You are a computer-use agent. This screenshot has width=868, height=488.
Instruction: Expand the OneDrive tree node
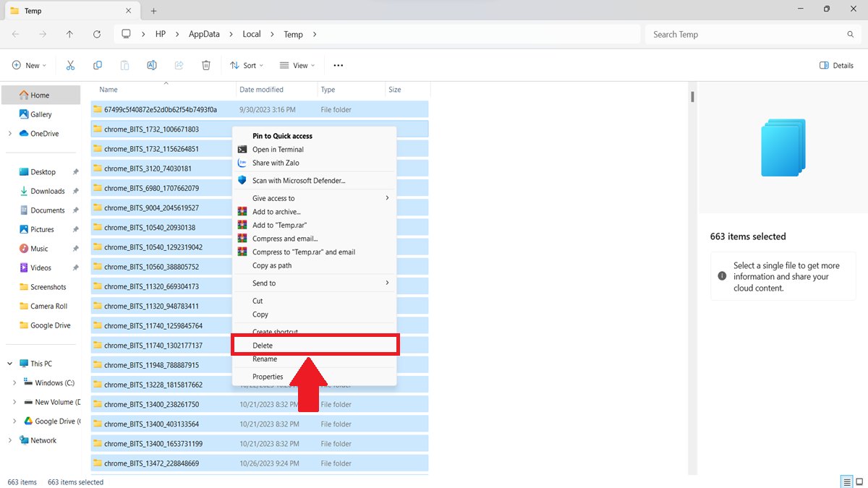(x=10, y=134)
